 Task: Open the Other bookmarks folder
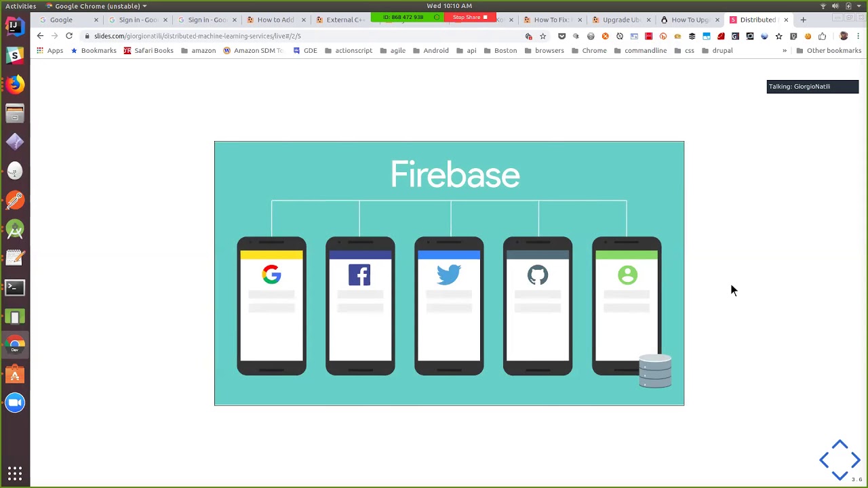[x=829, y=51]
